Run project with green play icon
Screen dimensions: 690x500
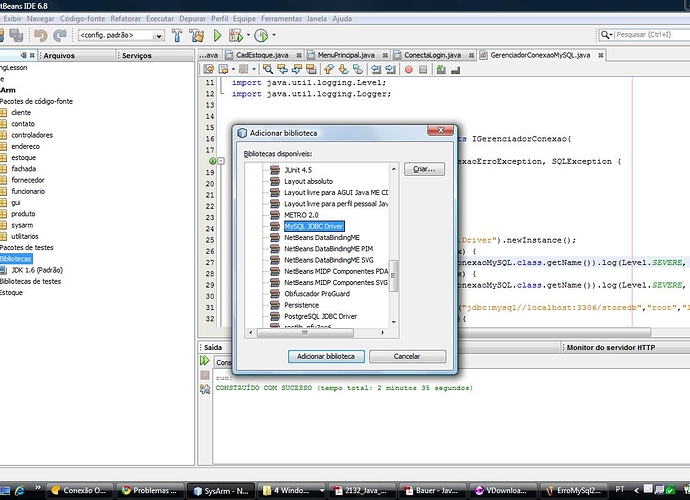coord(217,35)
